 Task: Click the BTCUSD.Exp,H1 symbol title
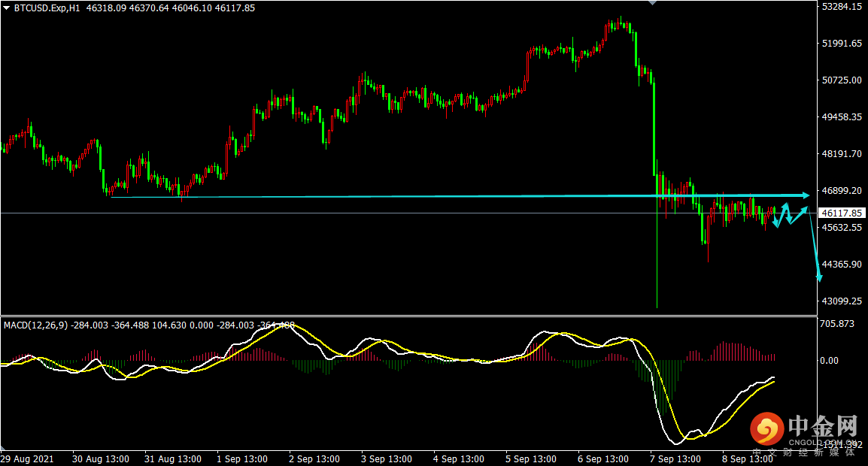[47, 8]
